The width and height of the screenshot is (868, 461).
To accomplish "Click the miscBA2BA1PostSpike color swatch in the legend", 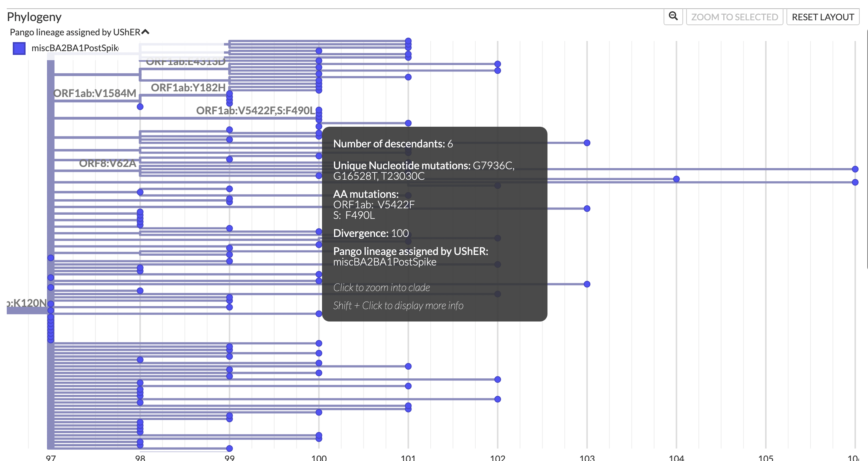I will click(x=18, y=48).
